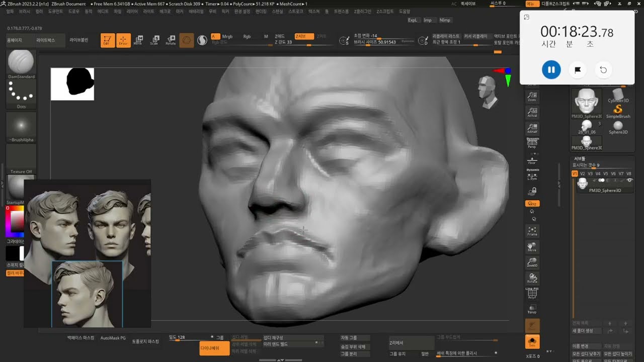The height and width of the screenshot is (362, 644).
Task: Click the Frame view button
Action: 532,231
